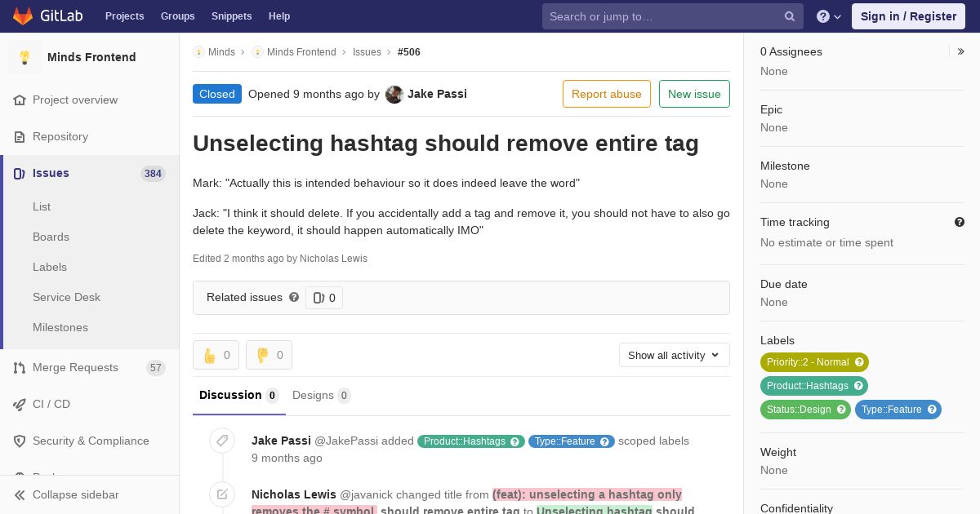This screenshot has width=980, height=514.
Task: Click help icon on sidebar Type::Feature label
Action: [x=932, y=410]
